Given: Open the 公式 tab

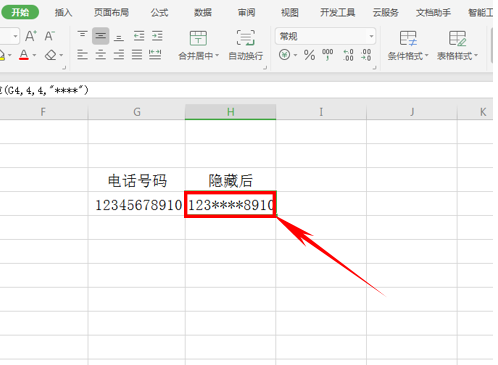Looking at the screenshot, I should [x=159, y=13].
